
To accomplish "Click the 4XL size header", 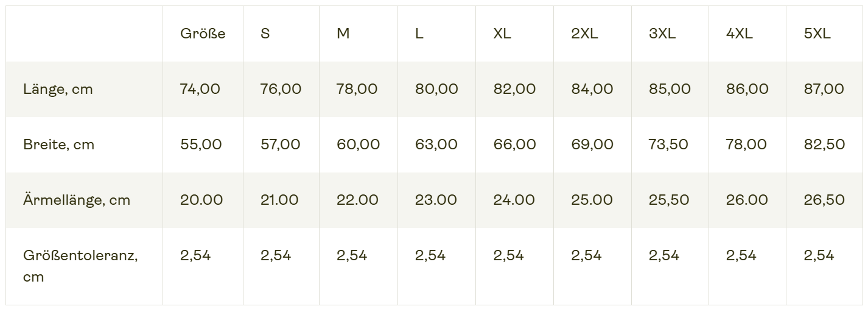I will point(740,34).
